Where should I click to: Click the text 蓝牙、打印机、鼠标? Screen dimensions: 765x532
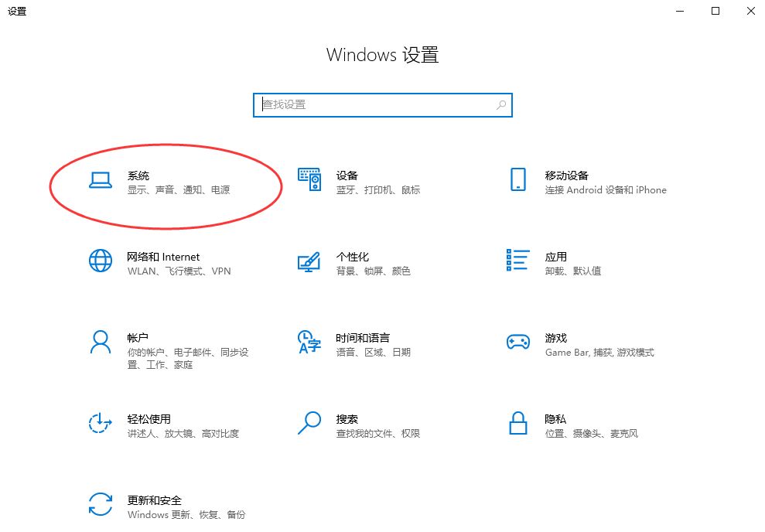pyautogui.click(x=378, y=190)
